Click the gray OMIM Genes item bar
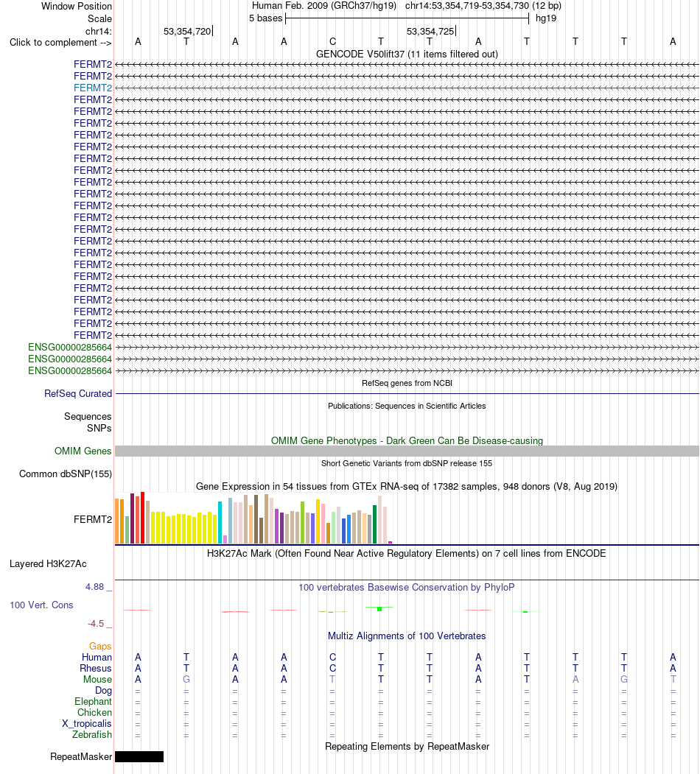Screen dimensions: 700x774 pyautogui.click(x=407, y=451)
